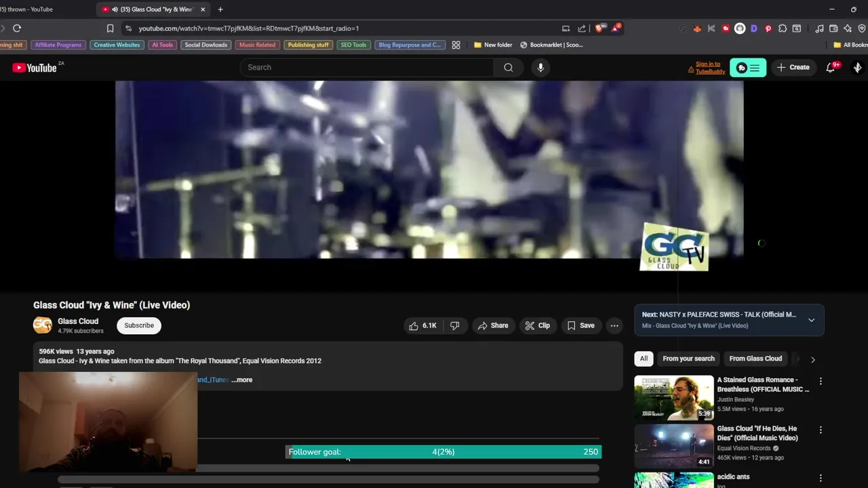Open the Social Dowloads bookmark group
Screen dimensions: 868x488
pos(206,45)
